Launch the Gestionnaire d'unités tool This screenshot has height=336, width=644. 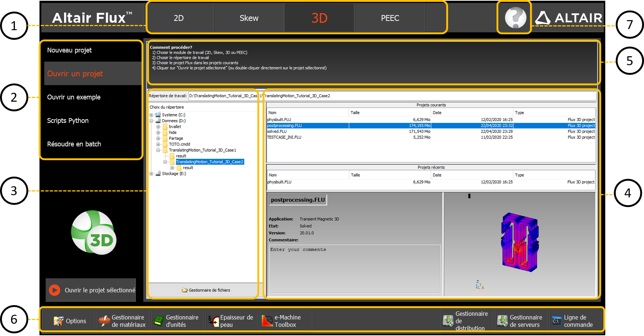pos(177,321)
